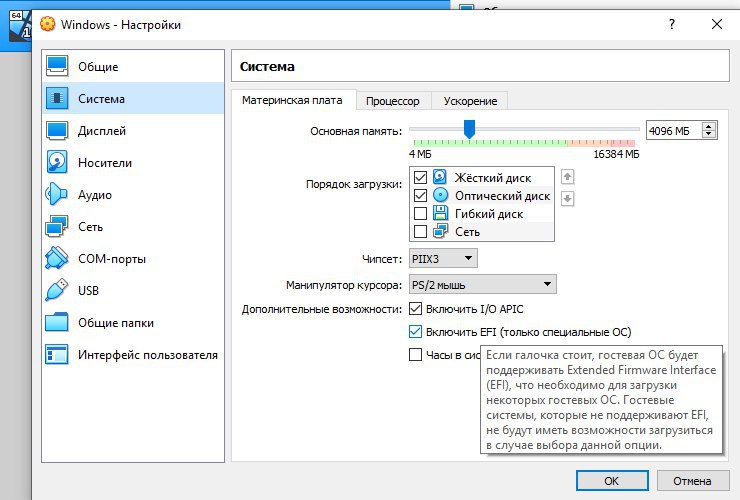Open Интерфейс пользователя icon
The width and height of the screenshot is (740, 500).
click(x=57, y=355)
